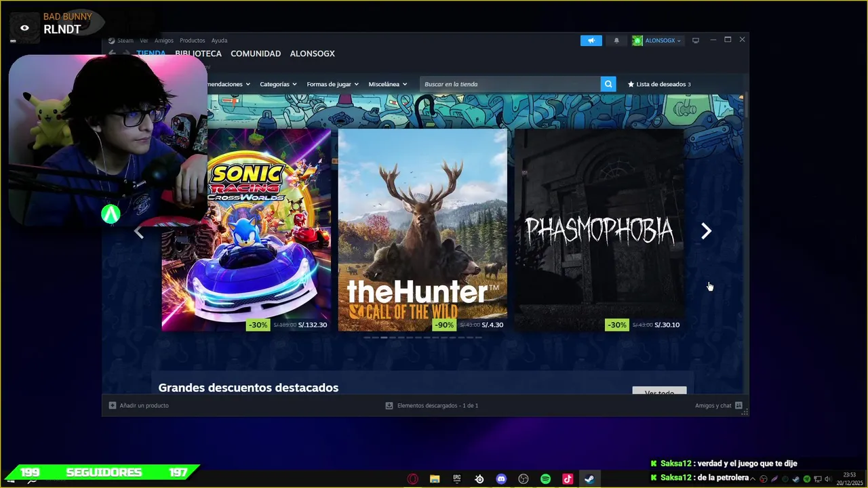This screenshot has width=868, height=488.
Task: Click the volume speaker tray icon
Action: coord(829,479)
